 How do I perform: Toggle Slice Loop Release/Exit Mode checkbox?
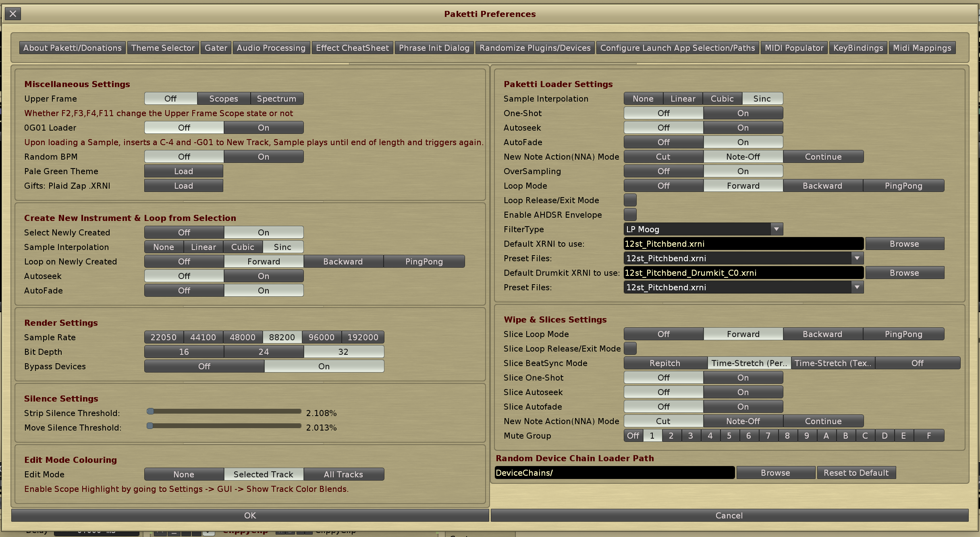pos(630,348)
